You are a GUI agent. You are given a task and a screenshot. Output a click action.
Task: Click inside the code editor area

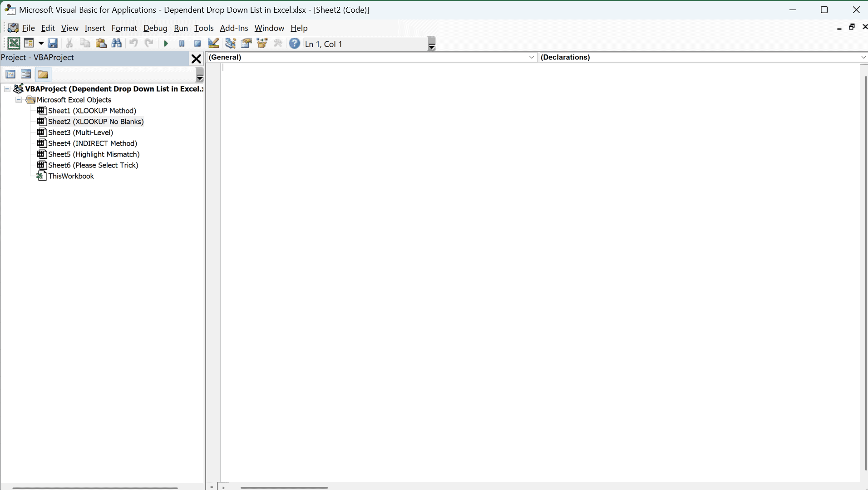click(x=540, y=272)
